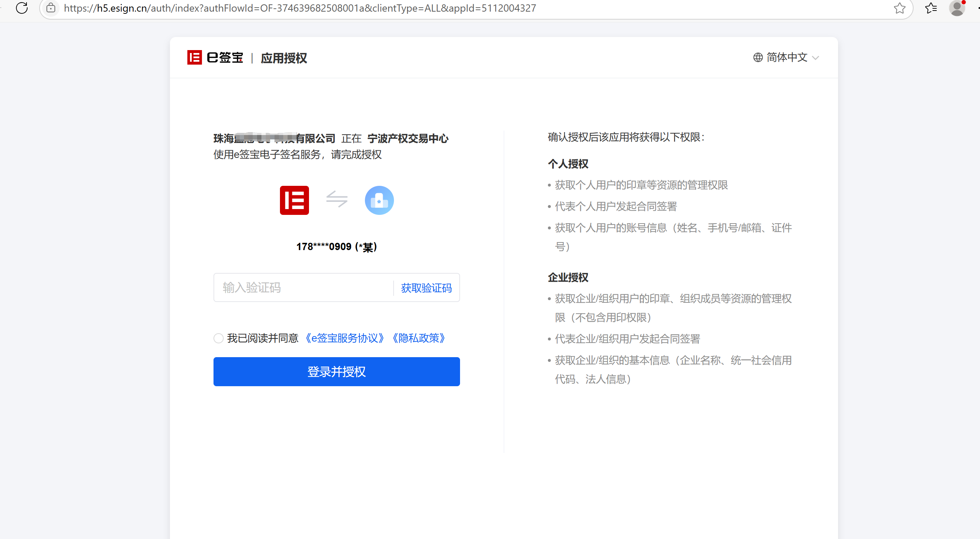The height and width of the screenshot is (539, 980).
Task: Click the site lock icon in address bar
Action: (51, 8)
